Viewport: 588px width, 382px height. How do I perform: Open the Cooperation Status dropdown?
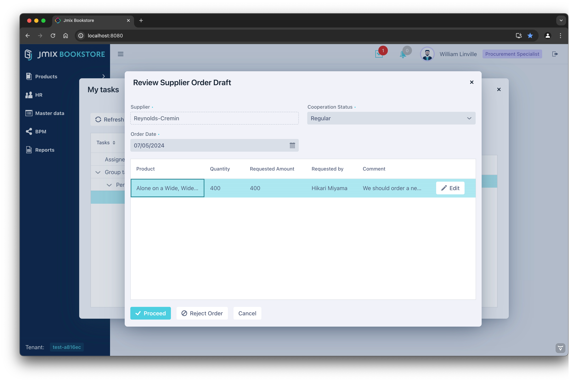(x=391, y=118)
